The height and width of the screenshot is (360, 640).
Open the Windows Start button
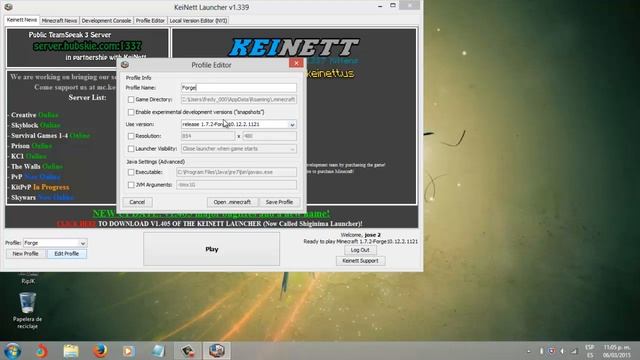[x=12, y=351]
